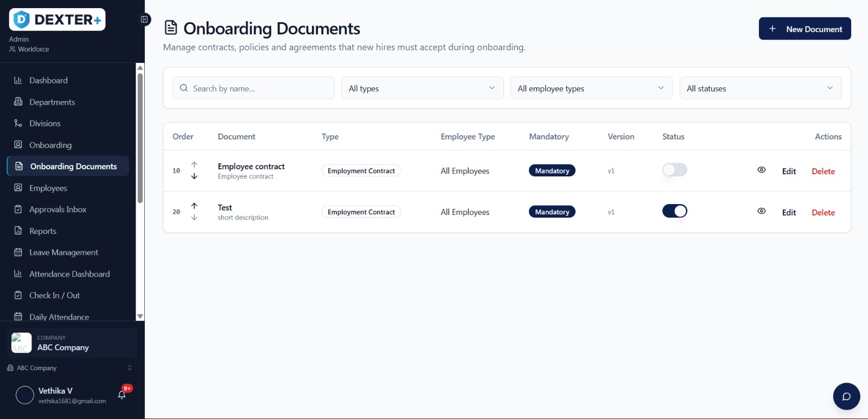Collapse the sidebar with the panel icon
Screen dimensions: 868x419
click(144, 20)
